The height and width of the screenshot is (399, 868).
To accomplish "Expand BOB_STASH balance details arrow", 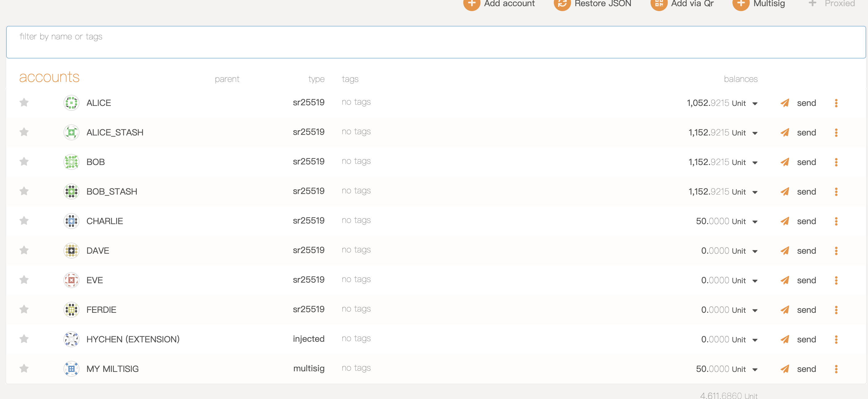I will coord(755,192).
